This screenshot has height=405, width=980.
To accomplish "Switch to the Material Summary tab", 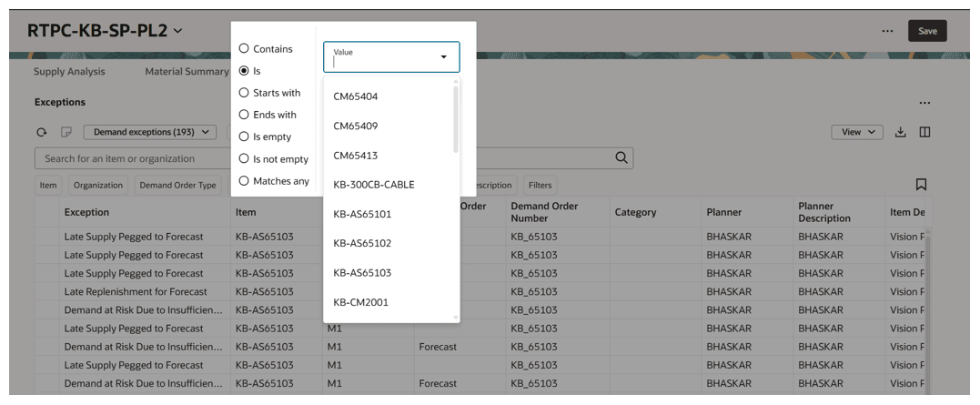I will pos(187,71).
